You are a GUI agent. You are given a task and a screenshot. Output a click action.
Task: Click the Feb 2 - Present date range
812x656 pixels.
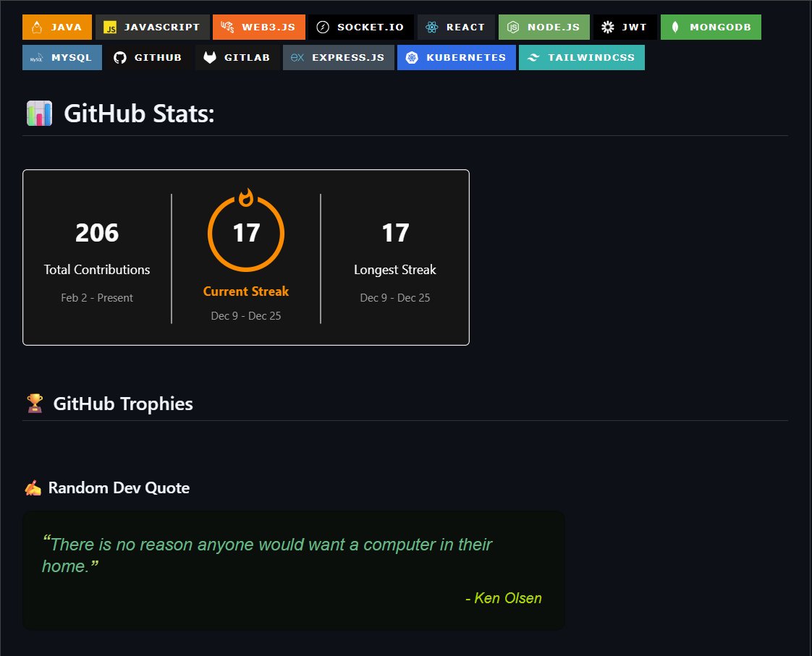point(97,297)
